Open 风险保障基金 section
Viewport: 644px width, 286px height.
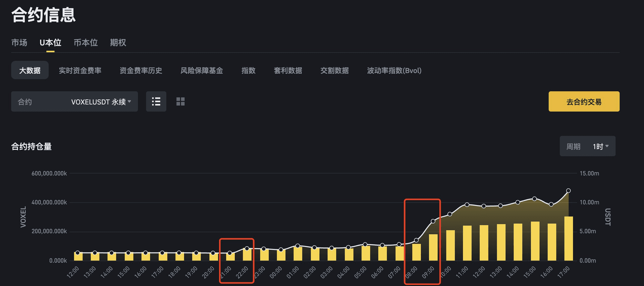(202, 70)
